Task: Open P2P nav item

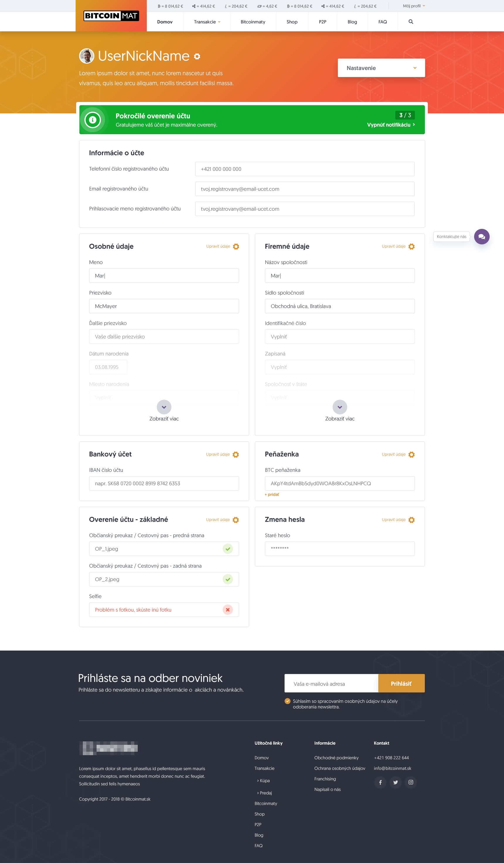Action: click(323, 22)
